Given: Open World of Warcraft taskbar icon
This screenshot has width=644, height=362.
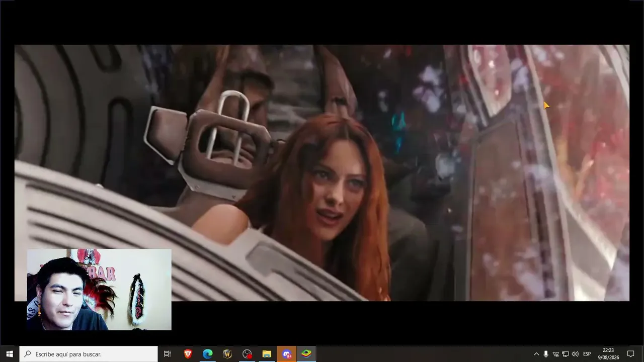Looking at the screenshot, I should pos(227,354).
